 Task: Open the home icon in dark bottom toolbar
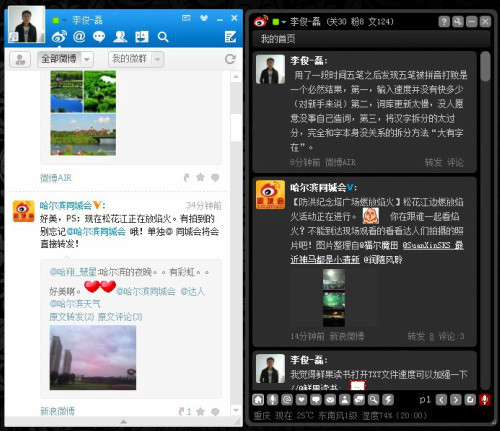[x=258, y=399]
